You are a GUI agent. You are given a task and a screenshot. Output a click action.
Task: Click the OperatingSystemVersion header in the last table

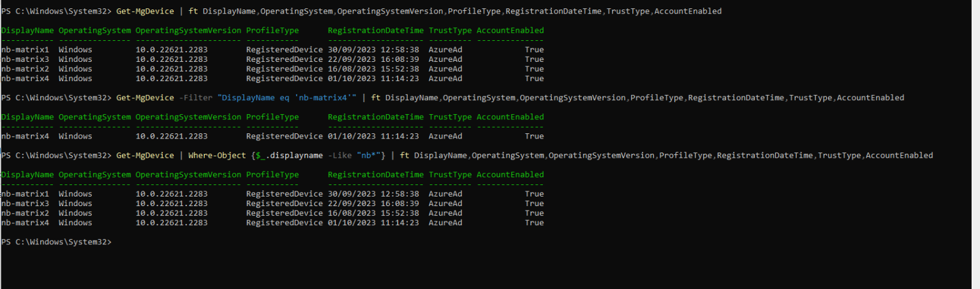tap(188, 175)
